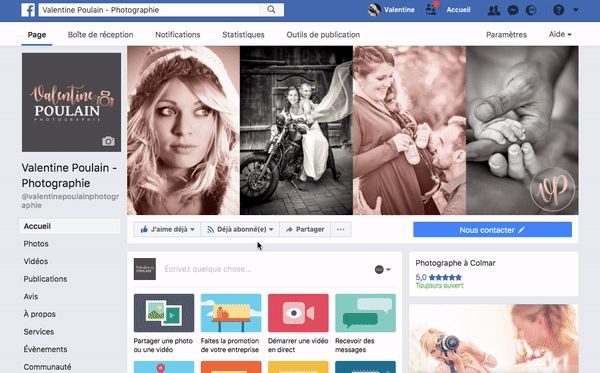Click the Faites la promotion de votre entreprise tile
Viewport: 600px width, 373px height.
pos(231,324)
